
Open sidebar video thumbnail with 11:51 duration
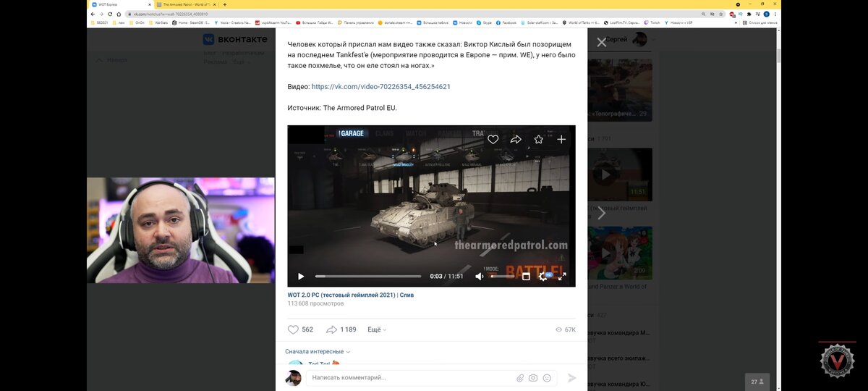pyautogui.click(x=619, y=175)
